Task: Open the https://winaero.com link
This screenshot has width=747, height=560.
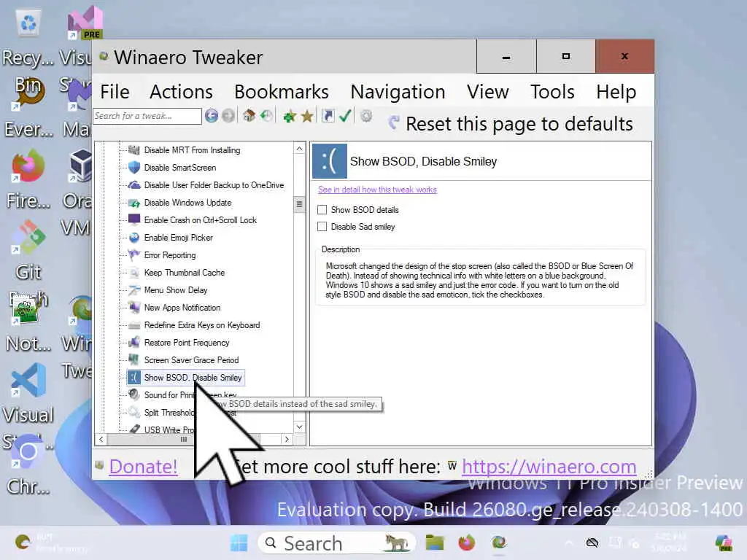Action: point(549,466)
